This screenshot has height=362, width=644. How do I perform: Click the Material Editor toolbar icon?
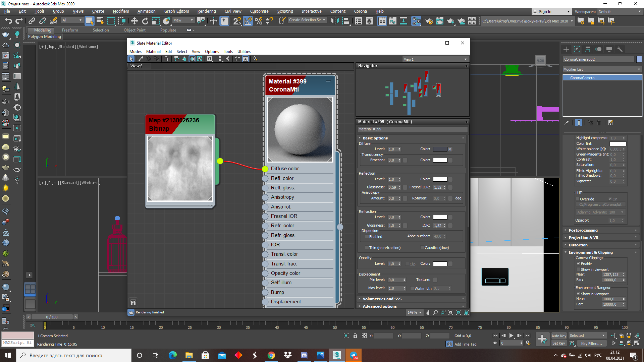(416, 21)
